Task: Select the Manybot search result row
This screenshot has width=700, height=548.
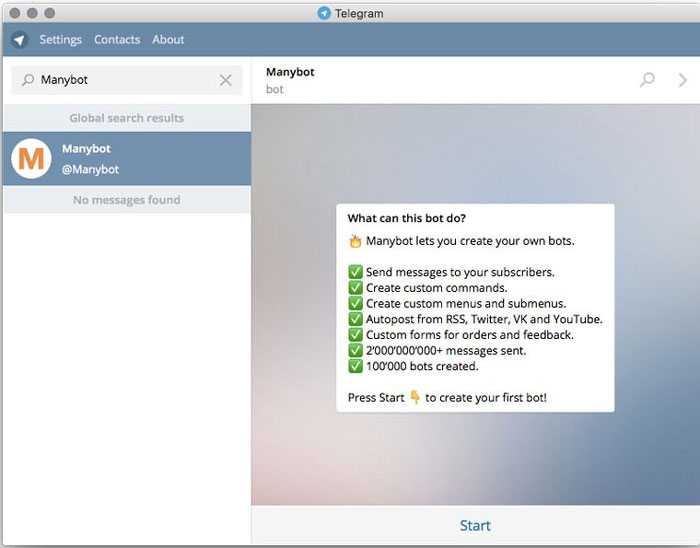Action: click(x=127, y=159)
